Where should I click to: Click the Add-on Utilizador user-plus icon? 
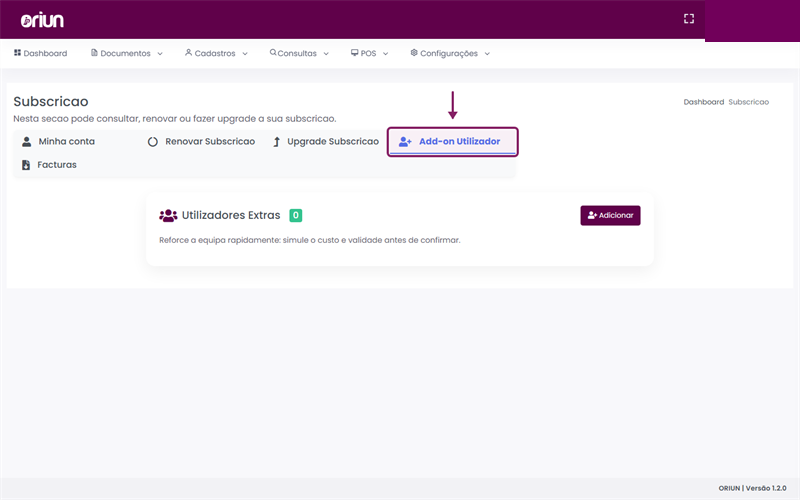pyautogui.click(x=405, y=142)
